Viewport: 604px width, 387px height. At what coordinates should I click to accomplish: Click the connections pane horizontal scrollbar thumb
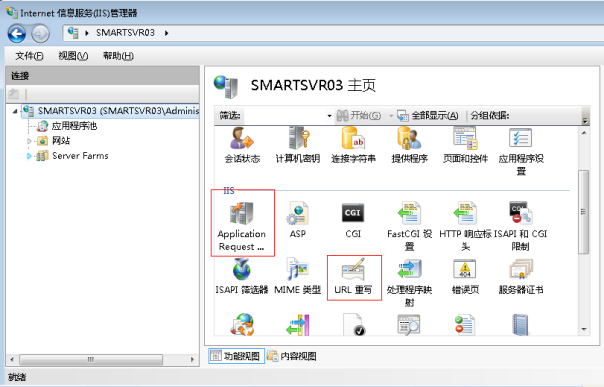[x=91, y=360]
